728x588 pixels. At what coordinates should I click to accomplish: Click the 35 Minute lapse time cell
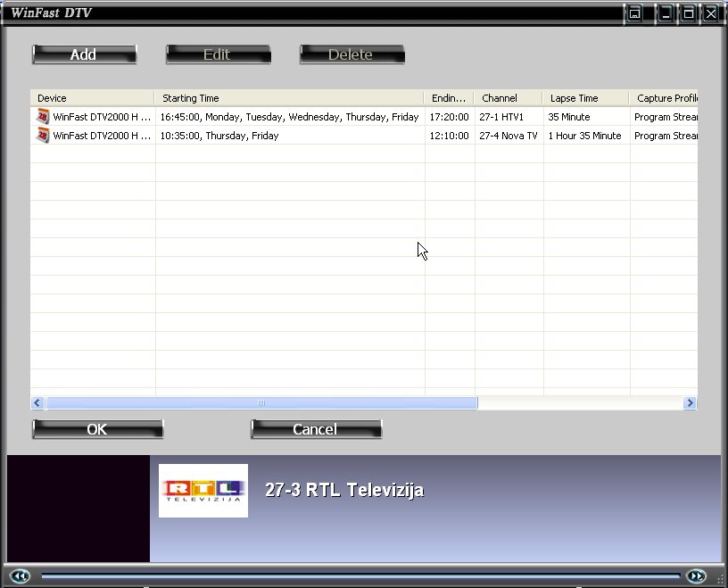[569, 117]
